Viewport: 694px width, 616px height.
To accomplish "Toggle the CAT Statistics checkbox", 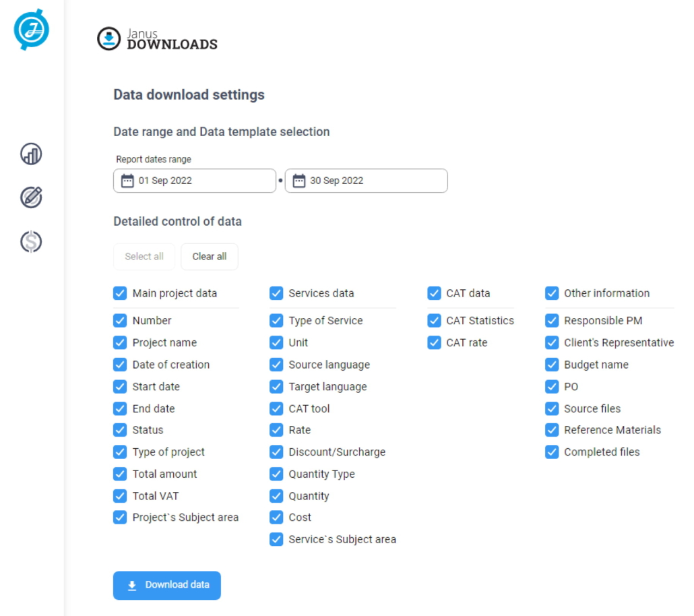I will [x=434, y=321].
